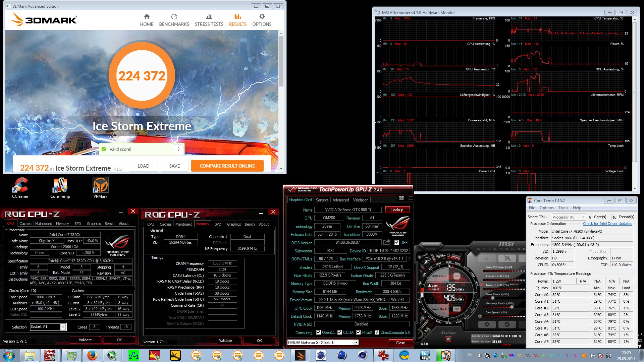Click the LOAD button in 3DMark
644x362 pixels.
[143, 166]
